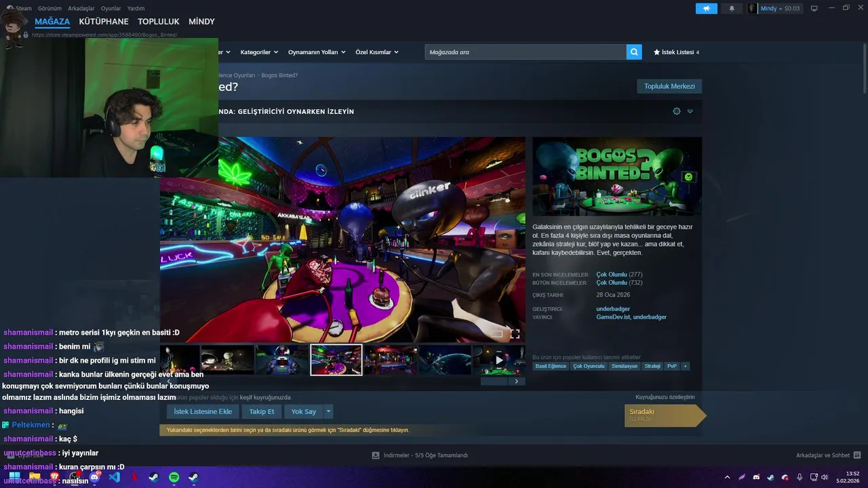Open the Yok Say dropdown arrow
The image size is (868, 488).
328,411
